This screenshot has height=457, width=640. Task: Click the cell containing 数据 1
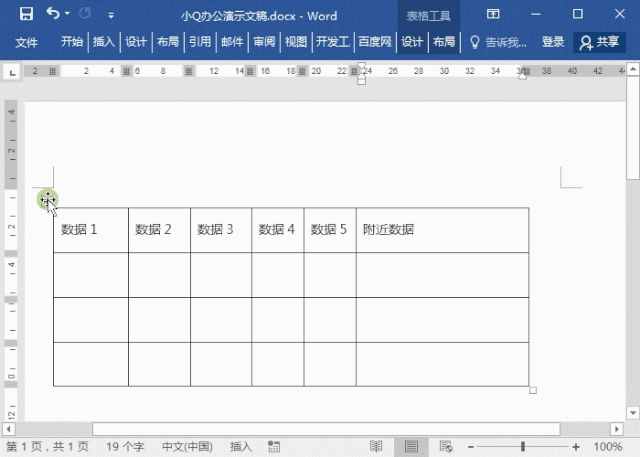91,230
